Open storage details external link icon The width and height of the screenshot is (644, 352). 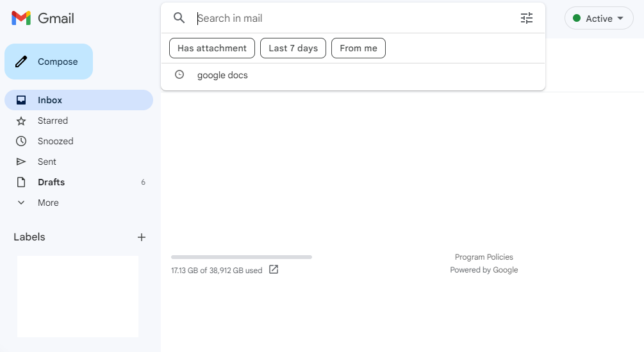pyautogui.click(x=274, y=270)
